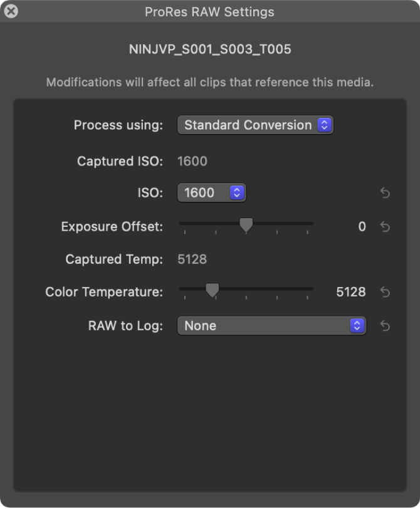Click the Exposure Offset slider handle
Viewport: 420px width, 509px height.
coord(246,224)
